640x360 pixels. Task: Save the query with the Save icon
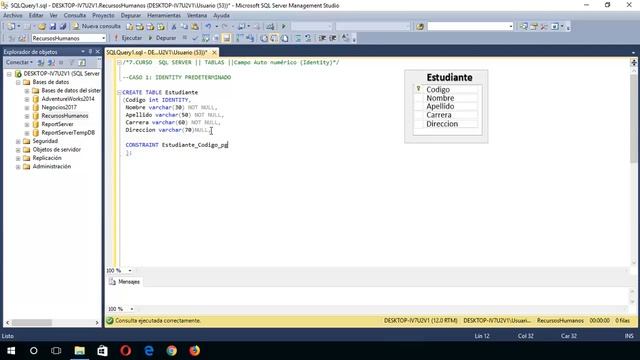pos(52,27)
